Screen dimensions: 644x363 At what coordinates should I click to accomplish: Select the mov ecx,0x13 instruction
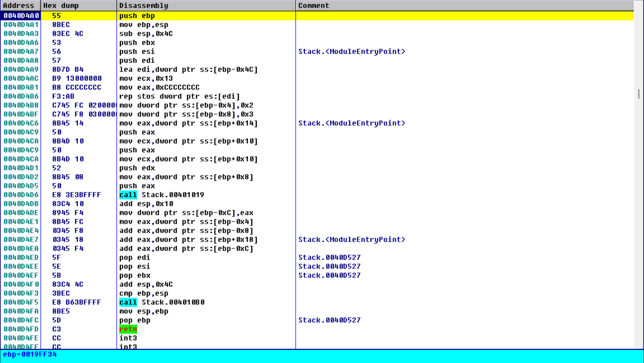point(146,78)
